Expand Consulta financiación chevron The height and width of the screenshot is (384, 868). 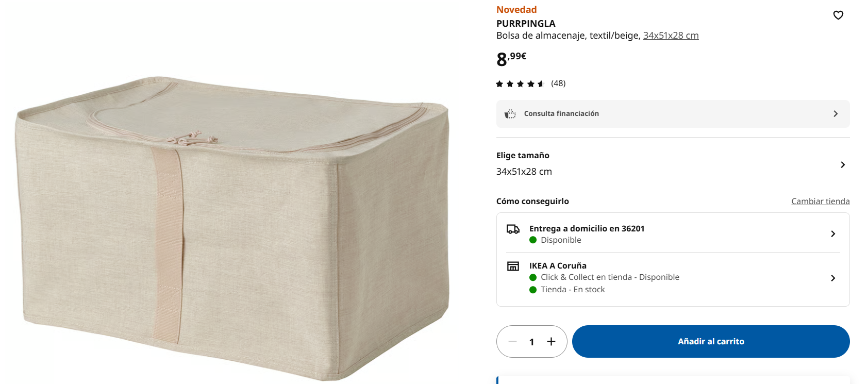[x=836, y=114]
